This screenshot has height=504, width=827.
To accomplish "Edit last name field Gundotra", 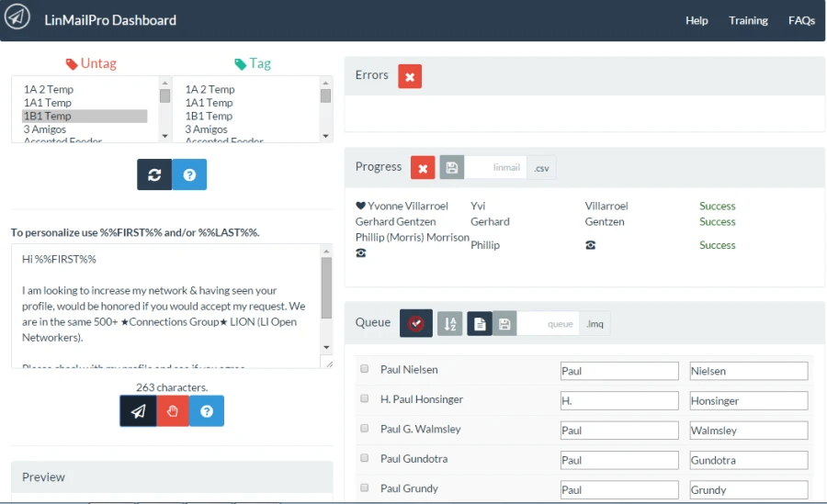I will tap(748, 460).
